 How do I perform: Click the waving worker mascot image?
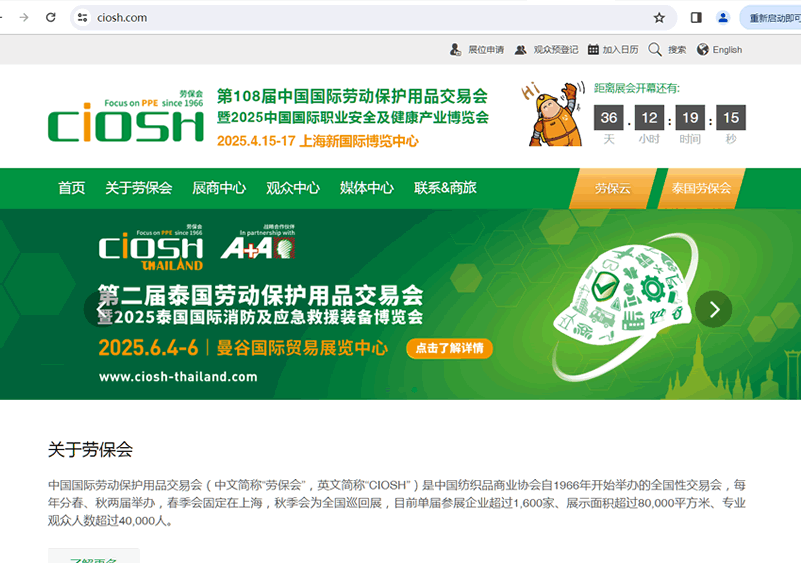tap(553, 114)
